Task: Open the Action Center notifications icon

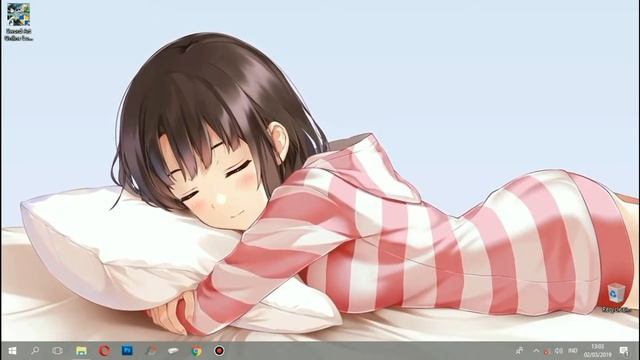Action: pyautogui.click(x=624, y=351)
